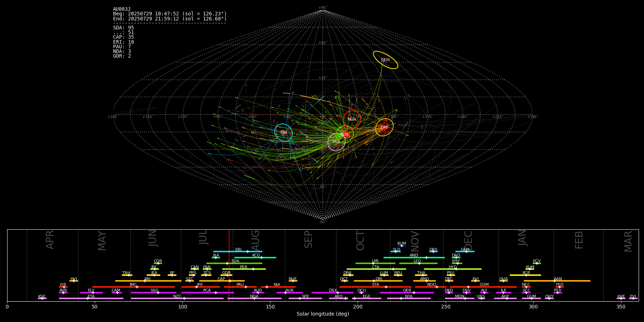
Task: Click the COM activity bar in timeline
Action: tap(483, 287)
